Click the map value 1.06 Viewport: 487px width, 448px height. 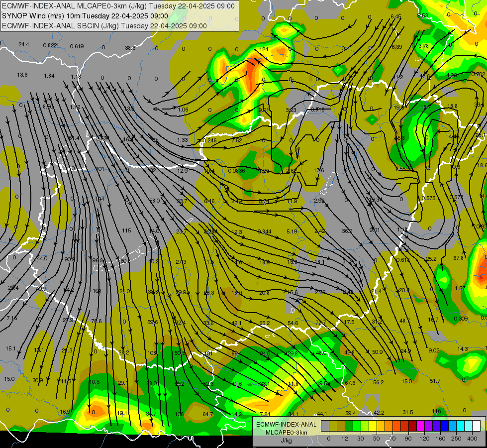click(x=183, y=110)
